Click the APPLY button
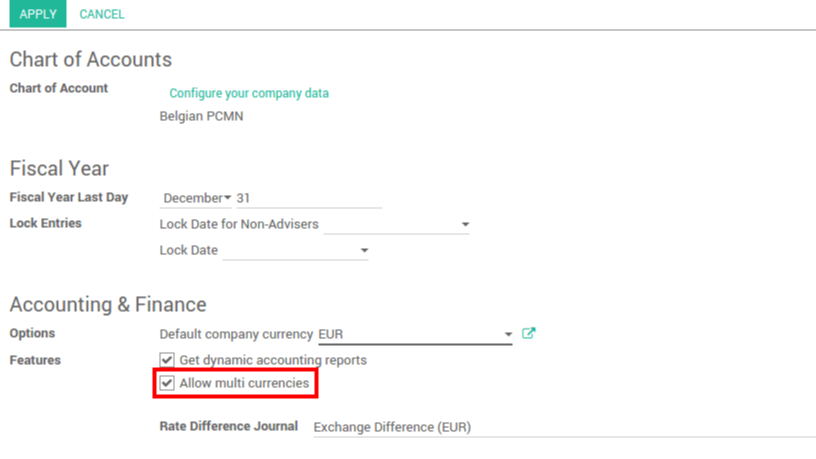The width and height of the screenshot is (816, 459). pos(38,14)
